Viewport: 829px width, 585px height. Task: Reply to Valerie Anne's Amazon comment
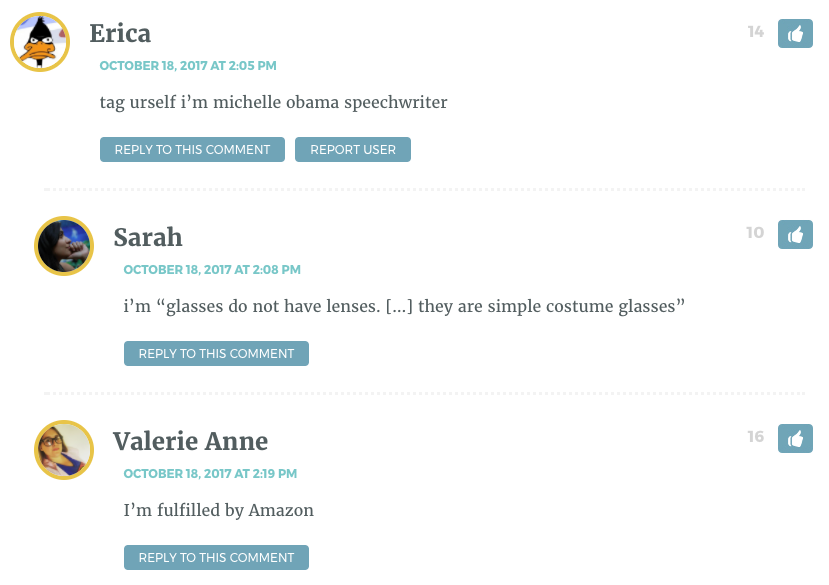click(216, 557)
